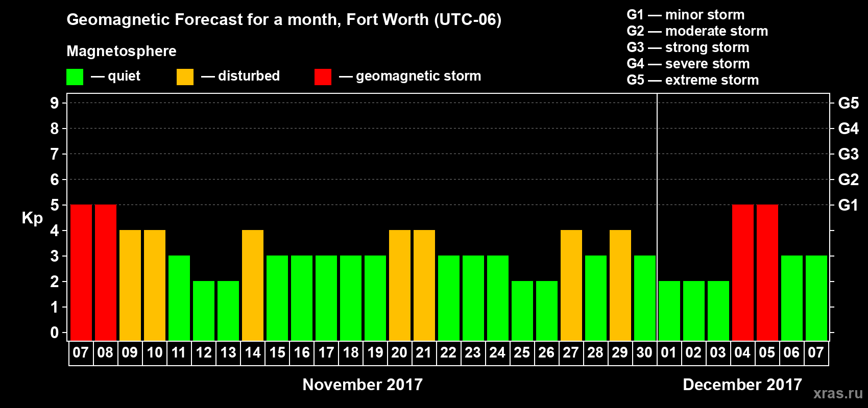Click the orange bar for November 29
The image size is (868, 408).
coord(620,285)
